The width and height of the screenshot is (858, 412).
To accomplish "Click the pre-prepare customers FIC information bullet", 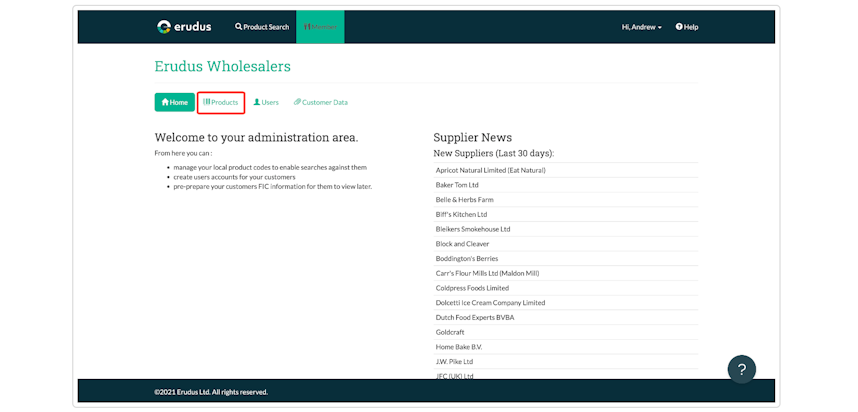I will (273, 187).
